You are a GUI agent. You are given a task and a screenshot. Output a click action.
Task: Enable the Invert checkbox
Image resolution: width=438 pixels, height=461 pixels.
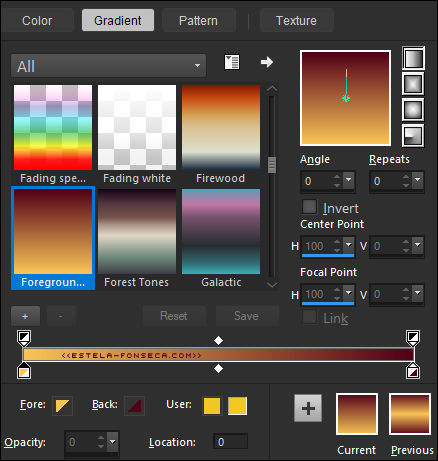pos(309,207)
